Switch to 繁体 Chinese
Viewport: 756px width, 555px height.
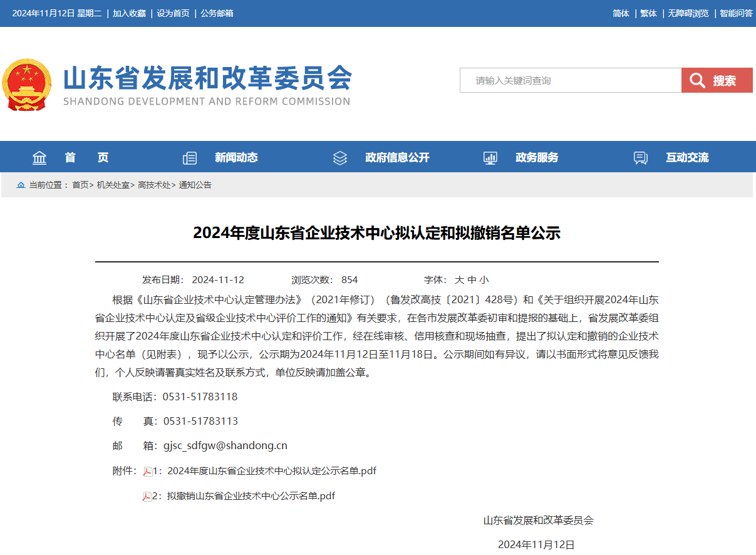(x=648, y=13)
